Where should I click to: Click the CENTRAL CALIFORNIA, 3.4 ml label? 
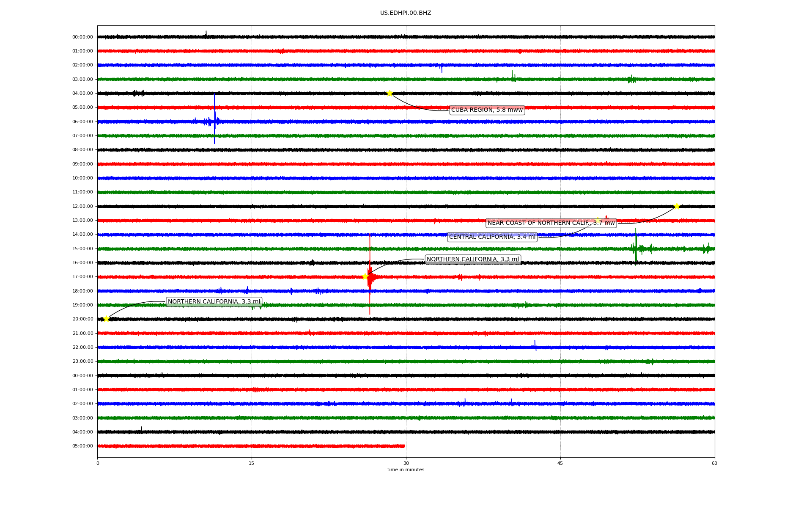[492, 237]
